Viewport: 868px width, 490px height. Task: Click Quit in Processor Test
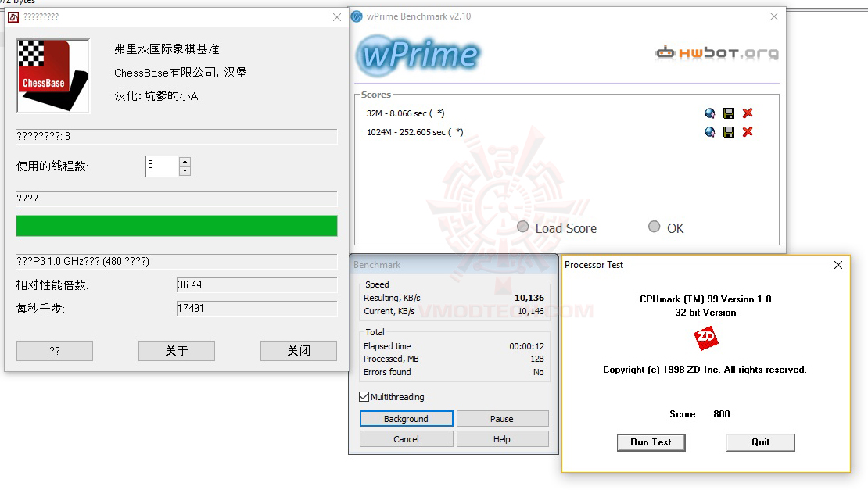pyautogui.click(x=761, y=442)
